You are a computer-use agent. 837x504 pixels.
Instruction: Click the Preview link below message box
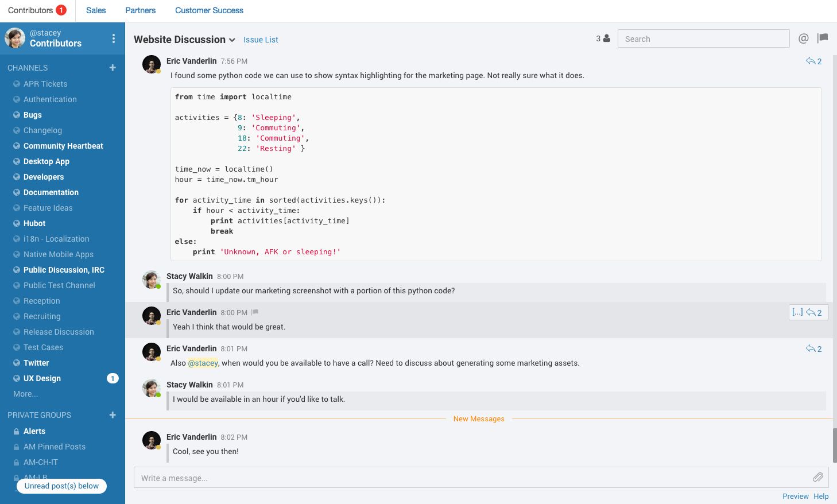pos(795,496)
